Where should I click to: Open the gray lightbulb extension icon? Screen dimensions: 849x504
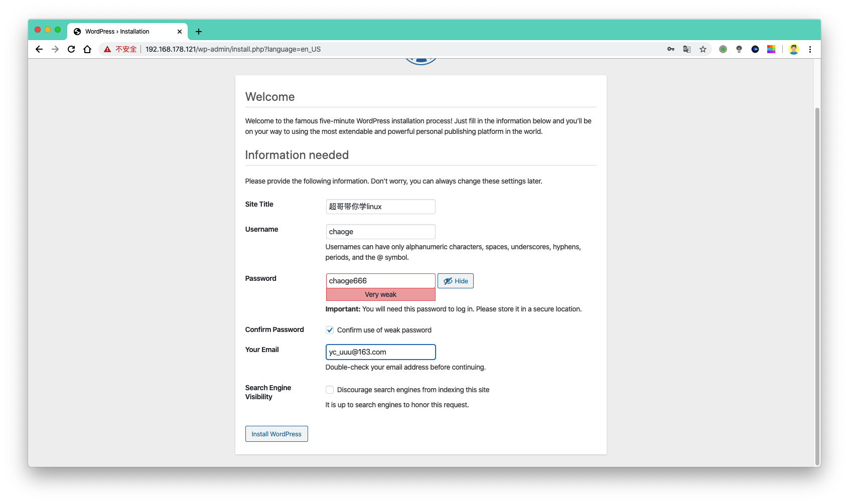tap(739, 49)
